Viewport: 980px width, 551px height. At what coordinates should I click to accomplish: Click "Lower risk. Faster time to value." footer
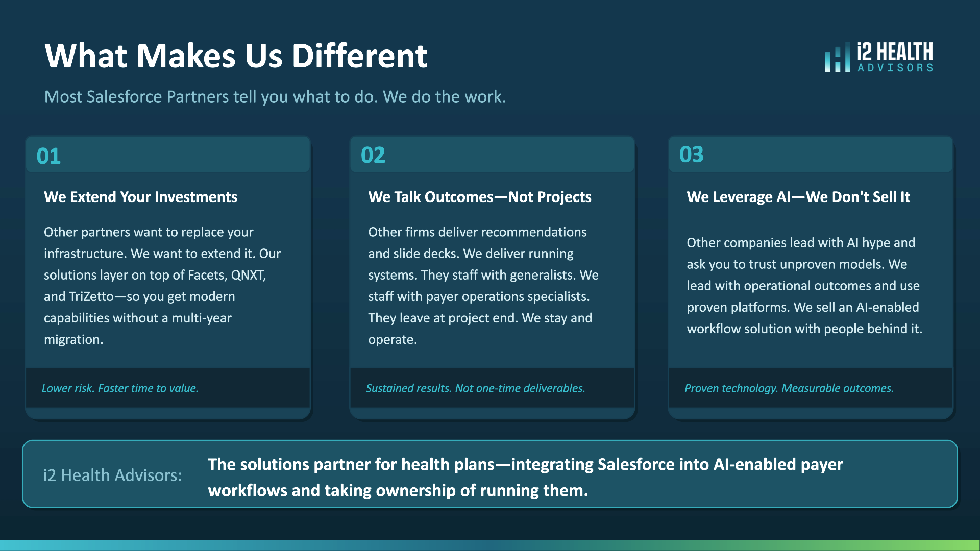(x=120, y=388)
